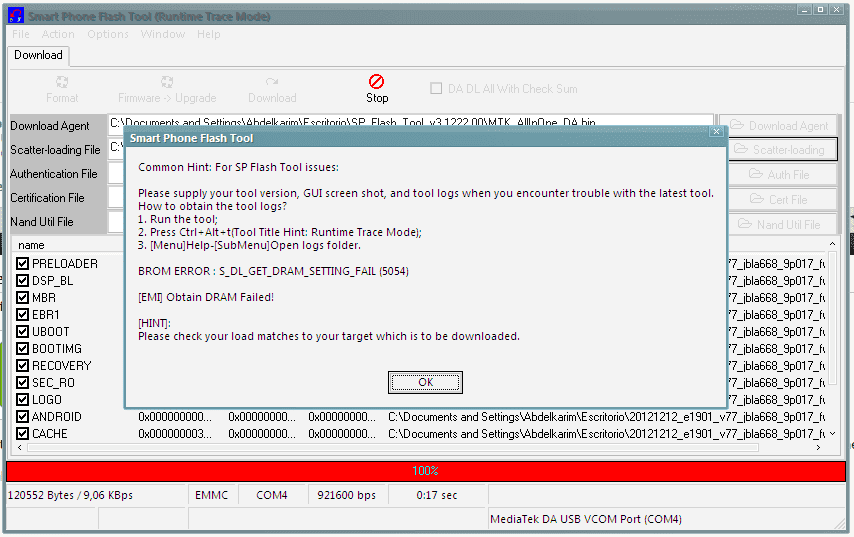The height and width of the screenshot is (537, 854).
Task: Uncheck the ANDROID checkbox
Action: point(22,416)
